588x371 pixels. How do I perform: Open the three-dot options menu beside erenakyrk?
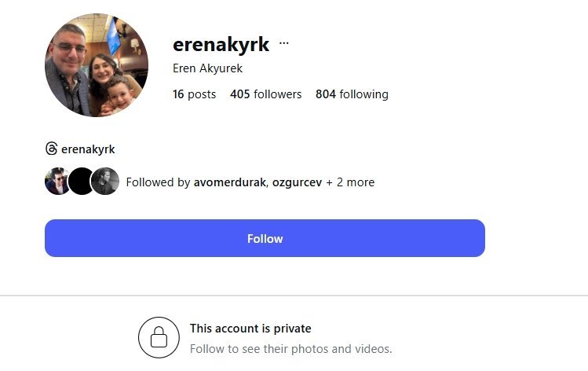click(x=284, y=43)
